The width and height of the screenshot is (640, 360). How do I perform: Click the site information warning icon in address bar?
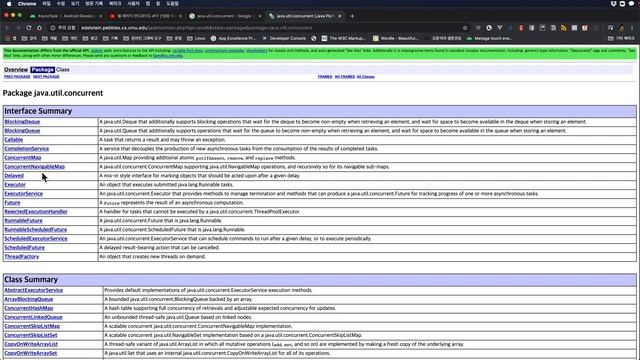point(53,28)
